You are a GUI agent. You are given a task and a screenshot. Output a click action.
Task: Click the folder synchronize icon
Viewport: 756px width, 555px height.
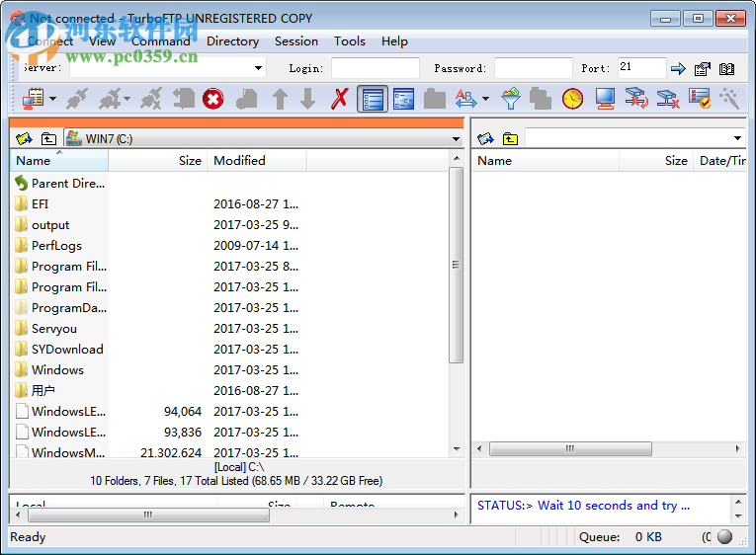tap(636, 99)
